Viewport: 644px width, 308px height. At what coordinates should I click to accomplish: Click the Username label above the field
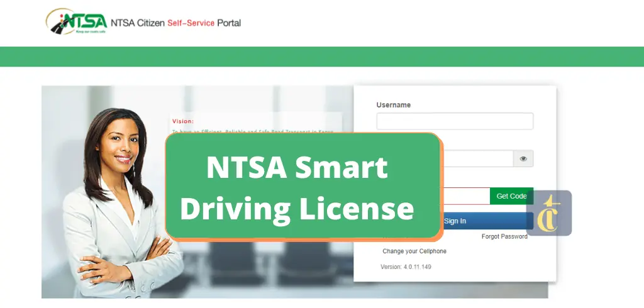[393, 105]
